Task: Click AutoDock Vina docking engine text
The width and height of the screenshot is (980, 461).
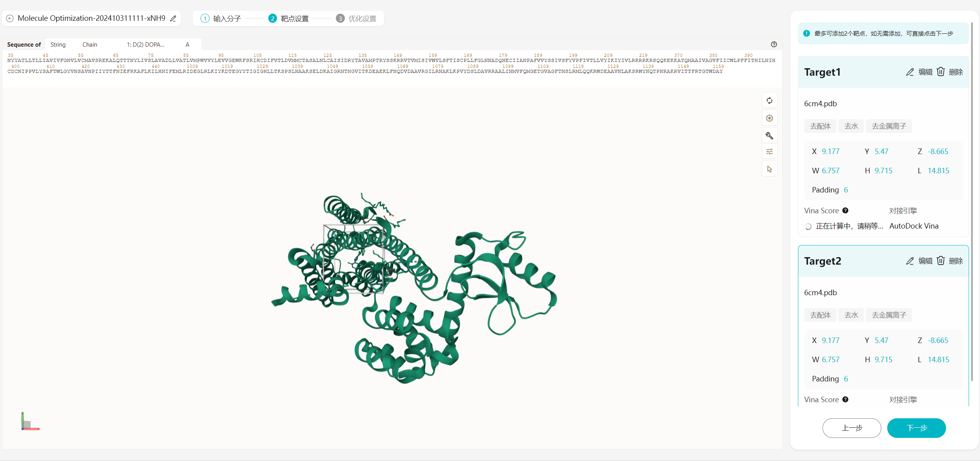Action: coord(914,226)
